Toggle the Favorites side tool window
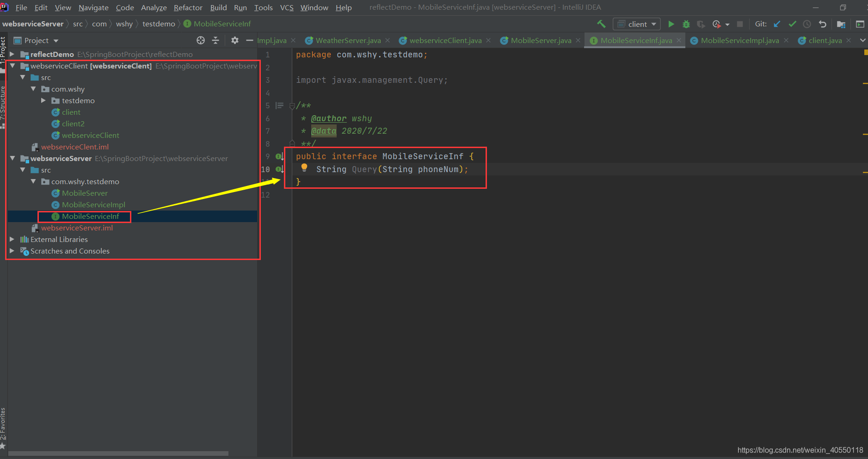This screenshot has width=868, height=459. (x=3, y=428)
